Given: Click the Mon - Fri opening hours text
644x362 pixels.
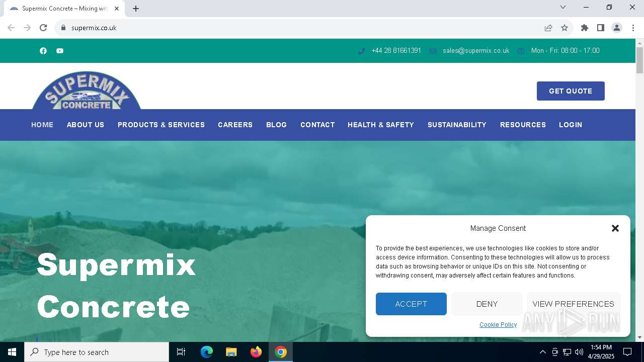Looking at the screenshot, I should 565,51.
